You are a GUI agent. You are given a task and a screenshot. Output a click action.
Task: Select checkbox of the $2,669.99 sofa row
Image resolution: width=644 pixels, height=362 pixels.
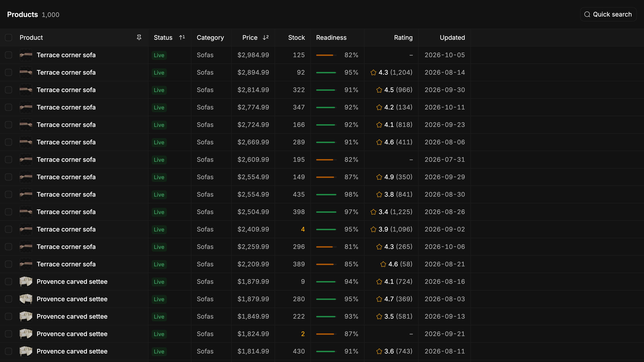[x=8, y=142]
